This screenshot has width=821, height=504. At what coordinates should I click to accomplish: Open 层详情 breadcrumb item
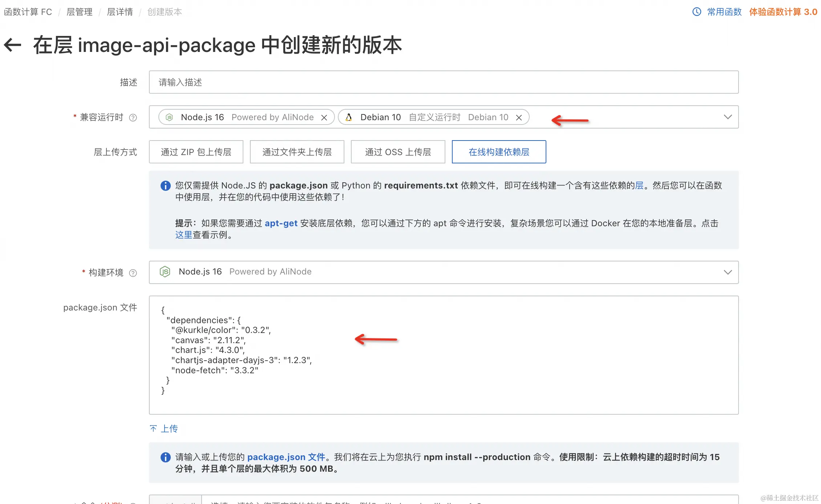coord(120,12)
